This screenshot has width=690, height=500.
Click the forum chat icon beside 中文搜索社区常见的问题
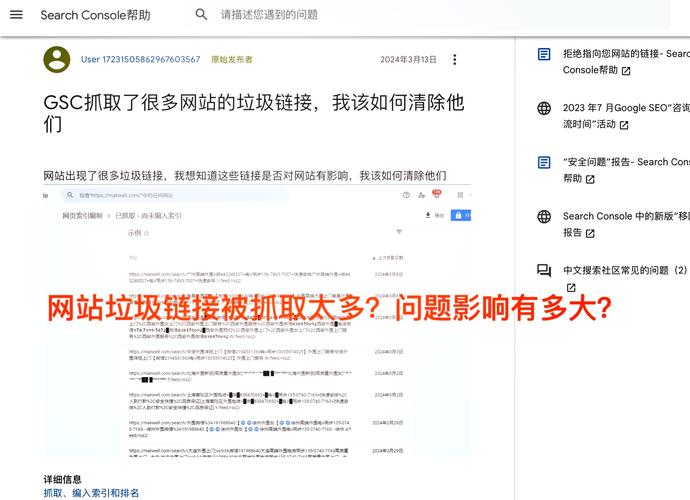[544, 270]
